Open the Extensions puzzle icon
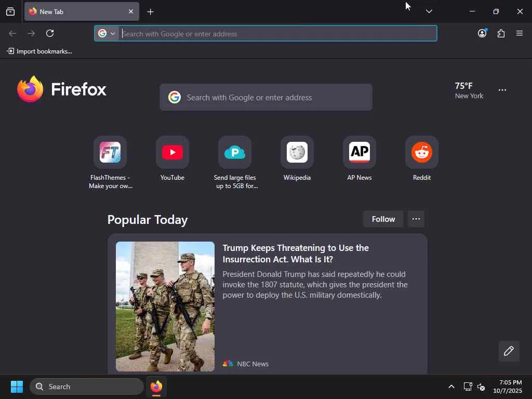This screenshot has height=399, width=532. [501, 33]
